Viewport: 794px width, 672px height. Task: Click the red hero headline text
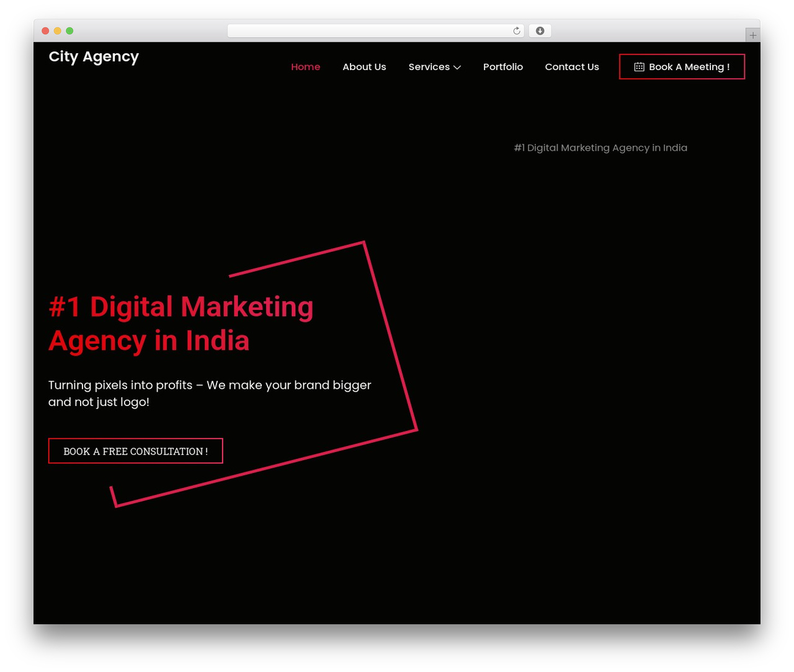pos(181,324)
